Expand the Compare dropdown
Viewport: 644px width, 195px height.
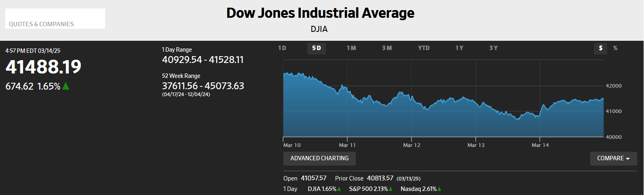pyautogui.click(x=613, y=158)
